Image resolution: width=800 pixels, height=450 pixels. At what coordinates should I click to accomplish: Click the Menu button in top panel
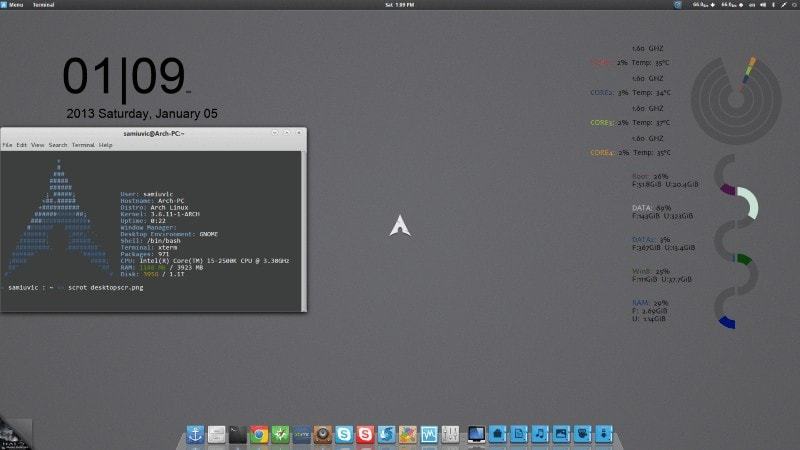point(12,5)
